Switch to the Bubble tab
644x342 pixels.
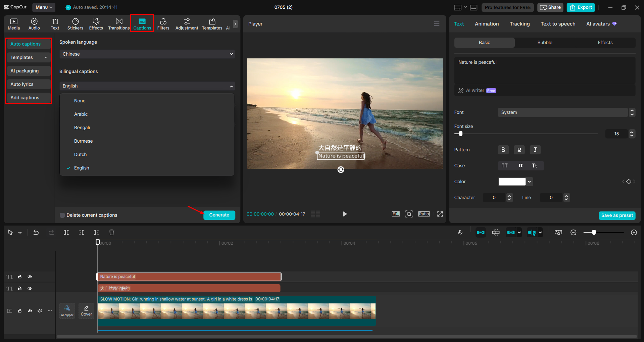point(544,42)
